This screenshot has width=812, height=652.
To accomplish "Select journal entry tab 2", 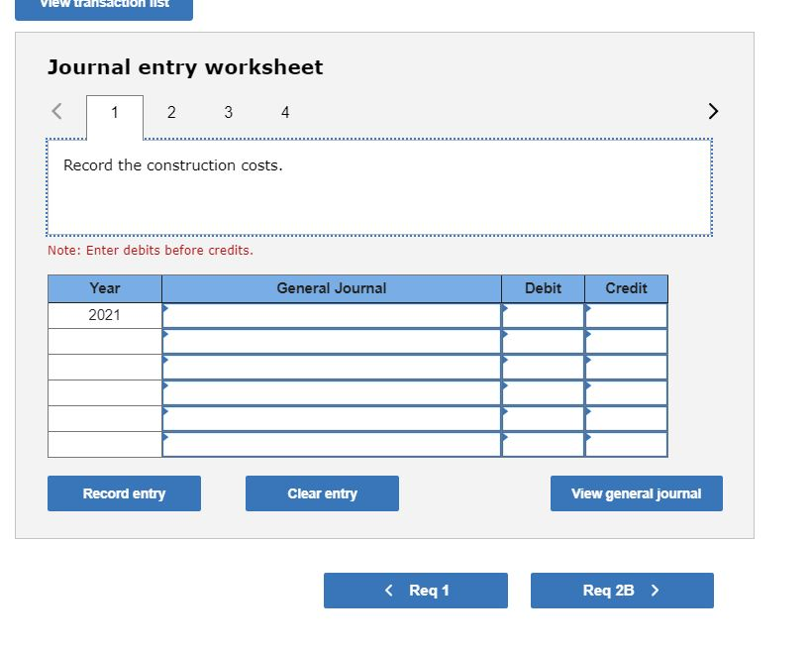I will [x=171, y=112].
